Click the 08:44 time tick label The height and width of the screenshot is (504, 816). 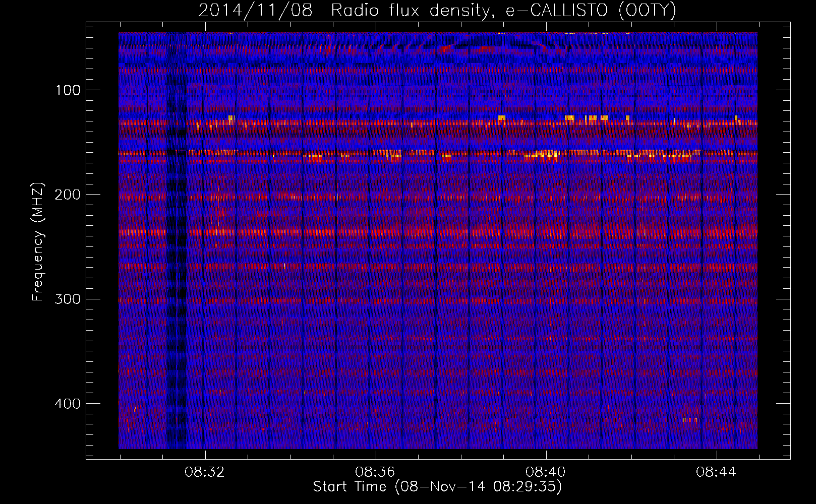coord(716,472)
